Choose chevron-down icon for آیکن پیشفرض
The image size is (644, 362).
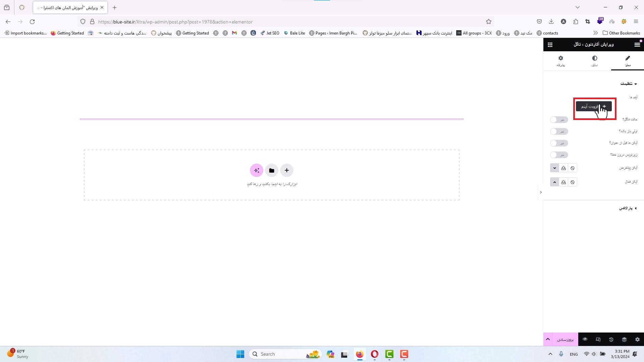pos(554,168)
